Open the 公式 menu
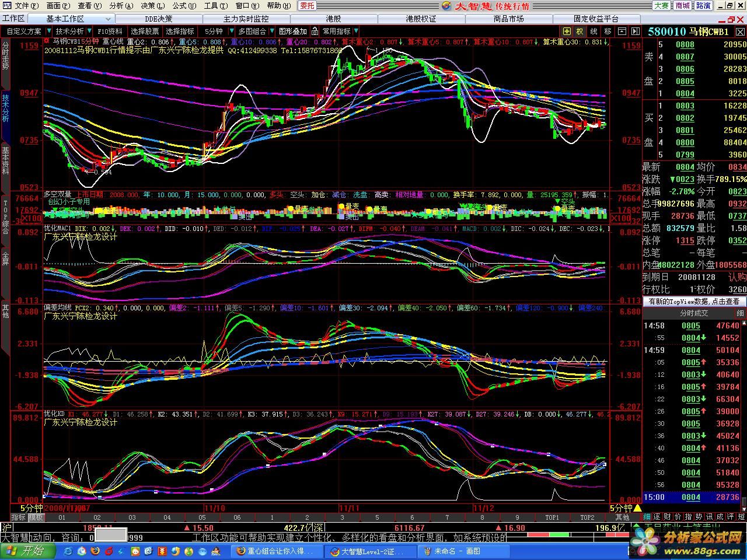The height and width of the screenshot is (560, 747). (183, 5)
